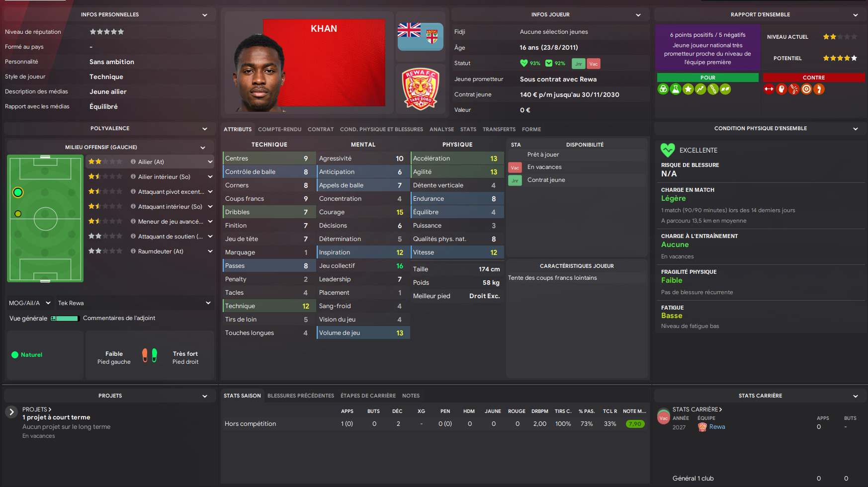The height and width of the screenshot is (487, 868).
Task: Open the Stats carrière link
Action: coord(697,409)
